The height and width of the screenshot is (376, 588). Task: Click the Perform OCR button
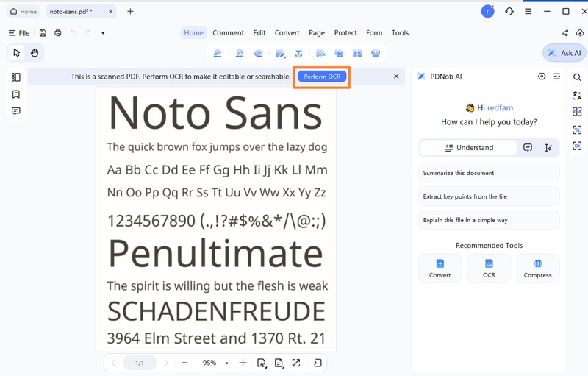pos(322,77)
